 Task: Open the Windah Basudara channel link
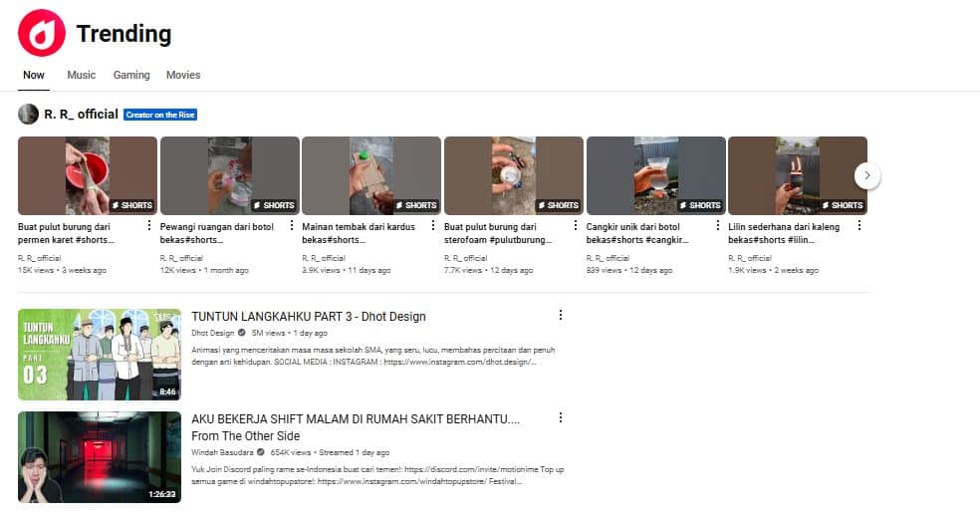coord(222,452)
